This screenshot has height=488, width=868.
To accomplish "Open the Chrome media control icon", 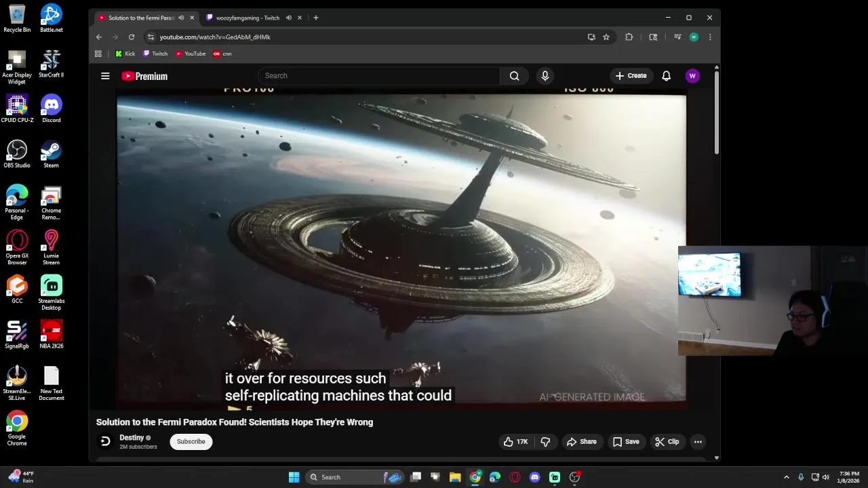I will point(677,37).
